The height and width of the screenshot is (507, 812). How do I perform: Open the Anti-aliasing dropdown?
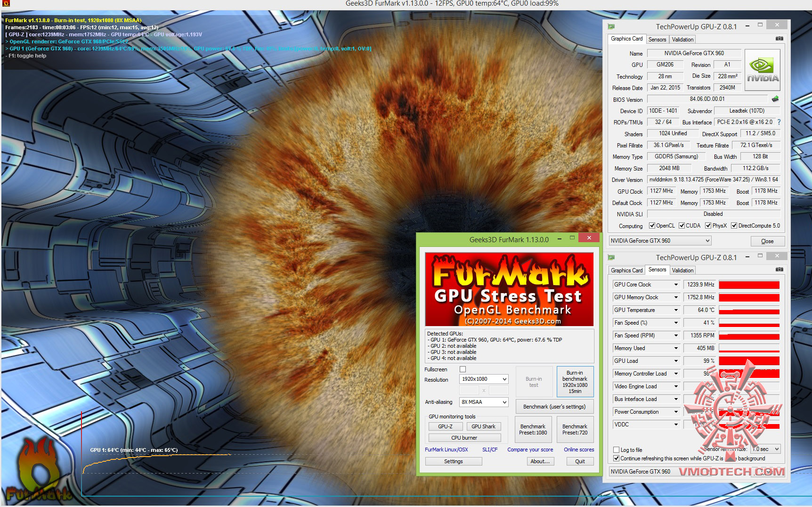[484, 402]
